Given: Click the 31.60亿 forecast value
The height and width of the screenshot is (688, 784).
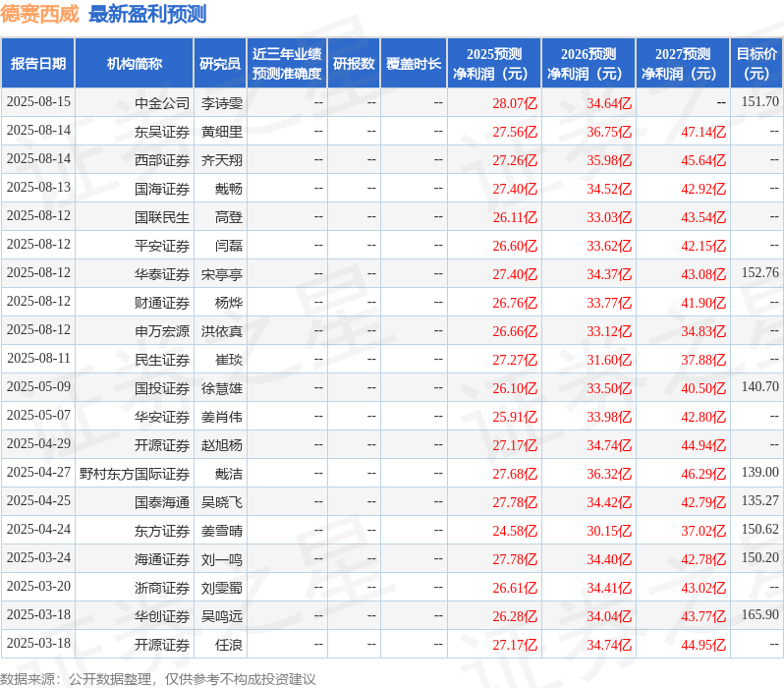Looking at the screenshot, I should (x=609, y=361).
